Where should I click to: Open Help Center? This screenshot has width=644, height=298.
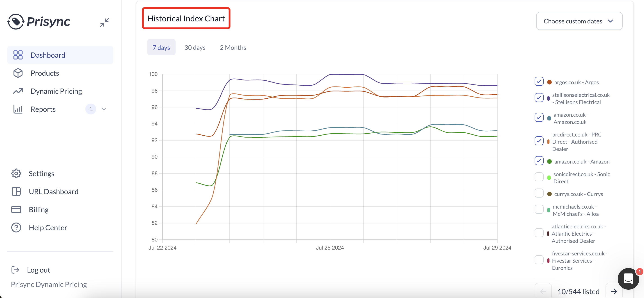(x=48, y=227)
